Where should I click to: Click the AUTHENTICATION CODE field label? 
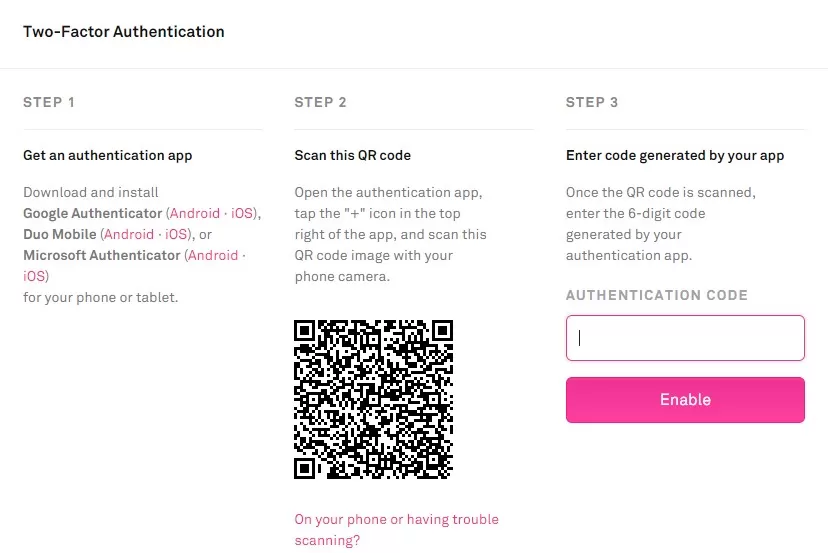pos(657,296)
